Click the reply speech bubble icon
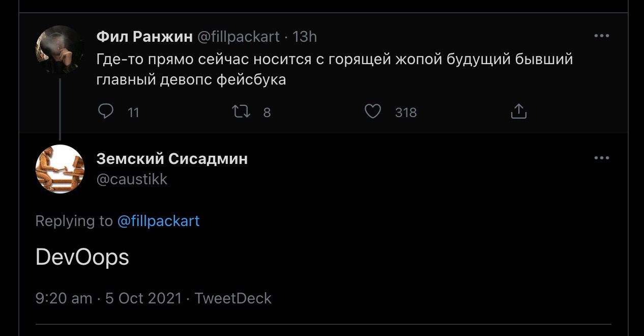The height and width of the screenshot is (336, 644). click(105, 111)
